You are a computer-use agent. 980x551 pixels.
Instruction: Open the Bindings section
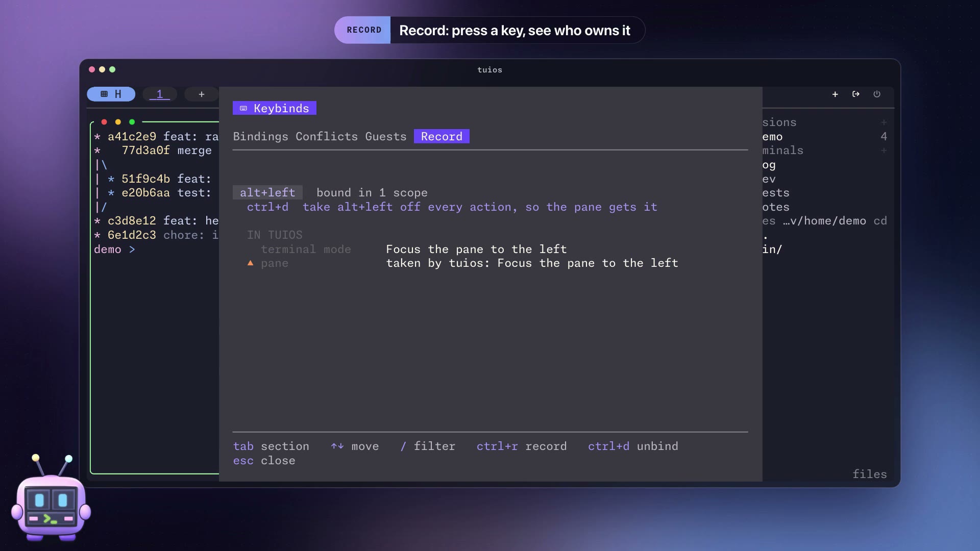point(261,137)
